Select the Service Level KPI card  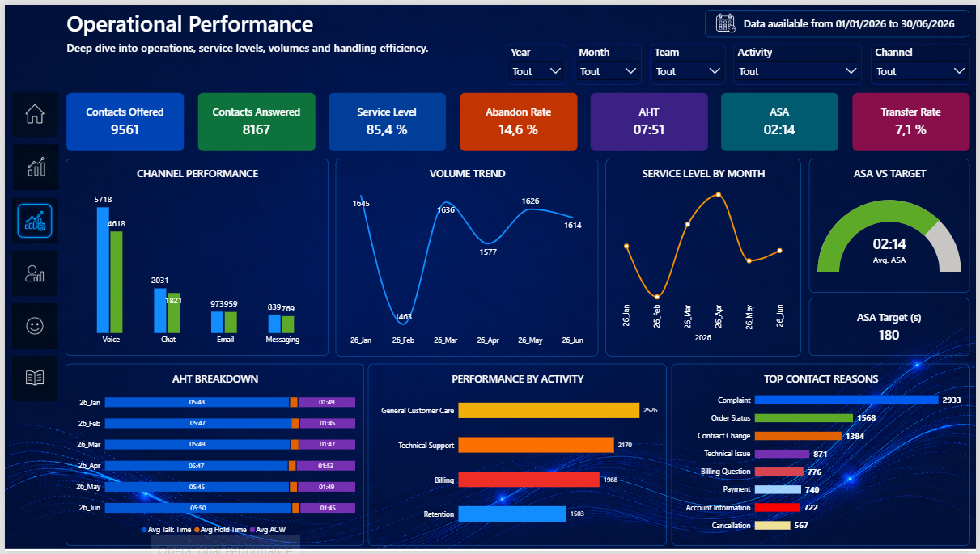pyautogui.click(x=387, y=122)
